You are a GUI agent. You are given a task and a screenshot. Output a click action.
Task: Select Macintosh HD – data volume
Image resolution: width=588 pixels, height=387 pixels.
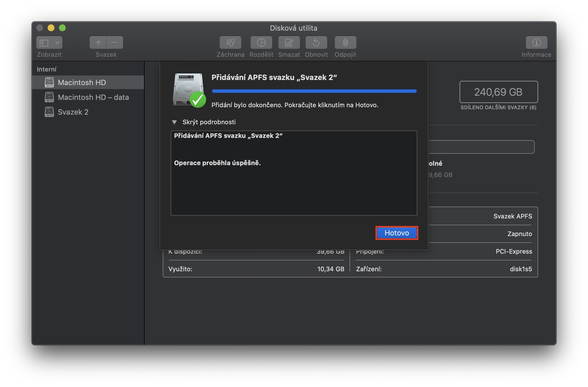coord(93,97)
